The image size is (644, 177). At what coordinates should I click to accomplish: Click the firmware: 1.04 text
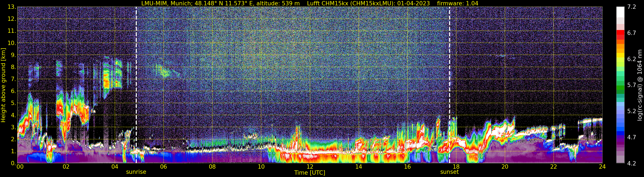[x=457, y=3]
